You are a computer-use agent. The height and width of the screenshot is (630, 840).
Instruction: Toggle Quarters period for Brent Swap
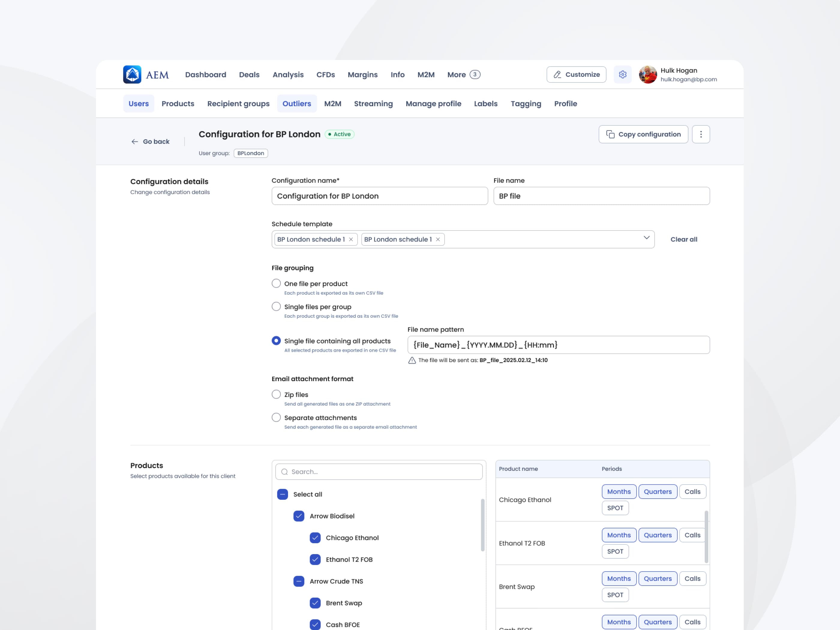pos(658,579)
